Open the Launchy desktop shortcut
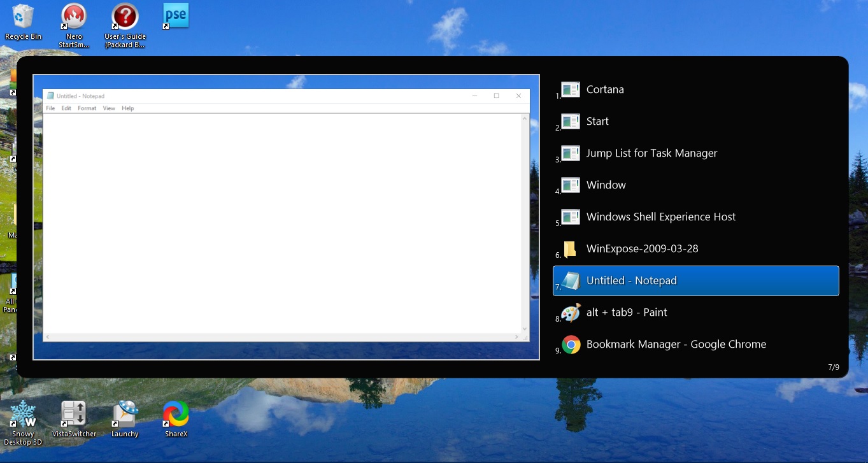This screenshot has width=868, height=463. pyautogui.click(x=125, y=414)
